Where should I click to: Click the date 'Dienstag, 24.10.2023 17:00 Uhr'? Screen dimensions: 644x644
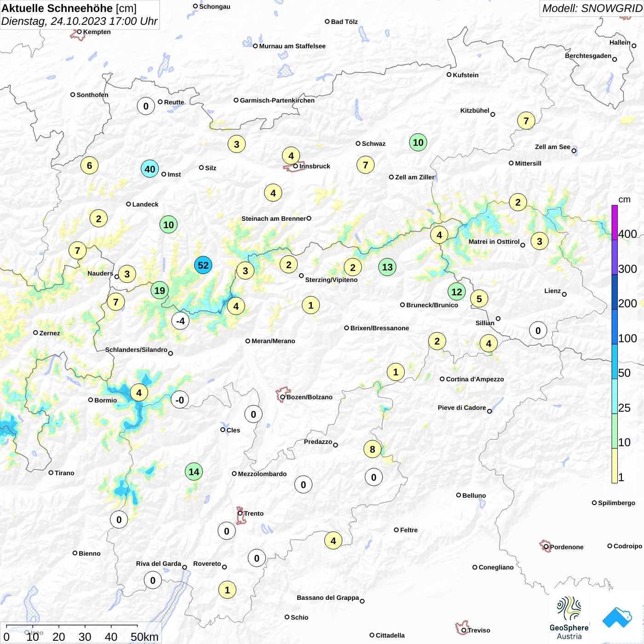pyautogui.click(x=79, y=21)
